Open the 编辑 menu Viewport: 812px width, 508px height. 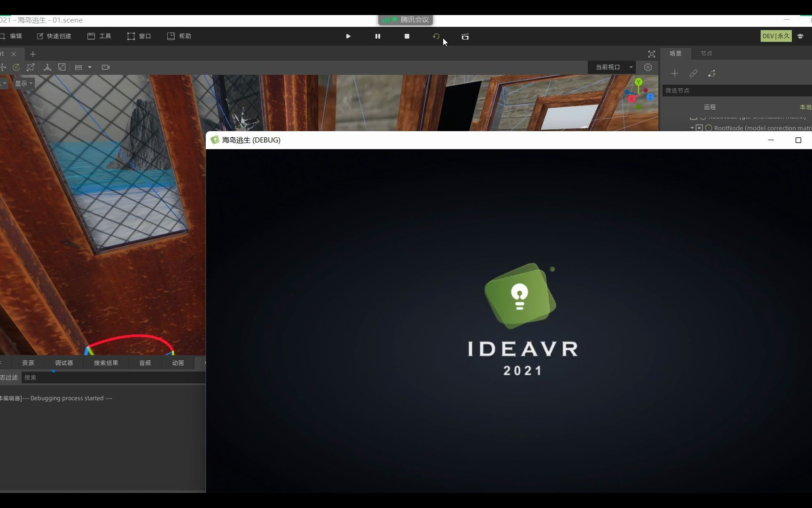tap(11, 36)
